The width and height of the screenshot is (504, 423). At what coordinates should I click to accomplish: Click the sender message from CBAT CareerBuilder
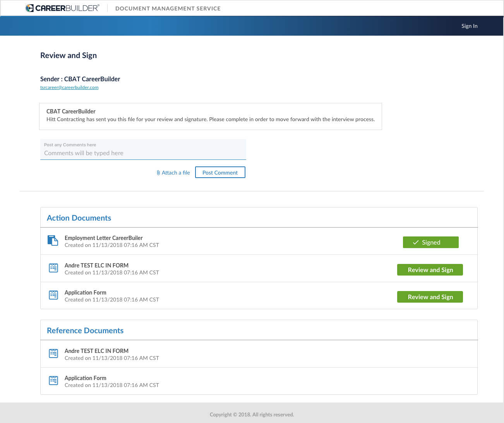211,116
